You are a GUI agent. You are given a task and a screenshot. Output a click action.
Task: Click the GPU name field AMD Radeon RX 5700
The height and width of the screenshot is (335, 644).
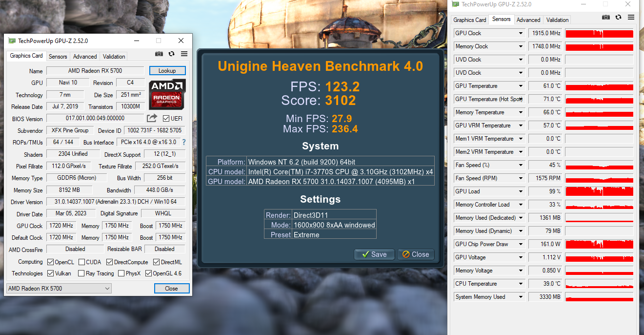[95, 71]
